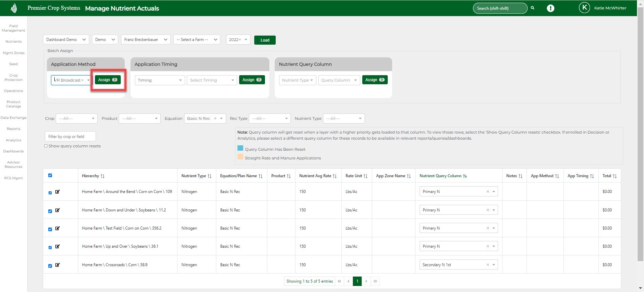Open the user avatar K icon

(x=584, y=8)
